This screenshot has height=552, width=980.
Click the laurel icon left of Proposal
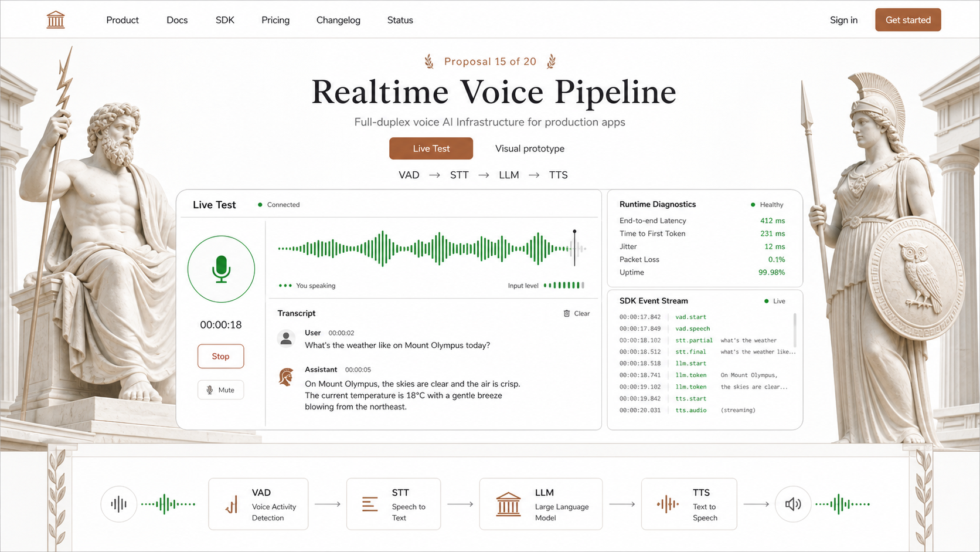click(429, 62)
